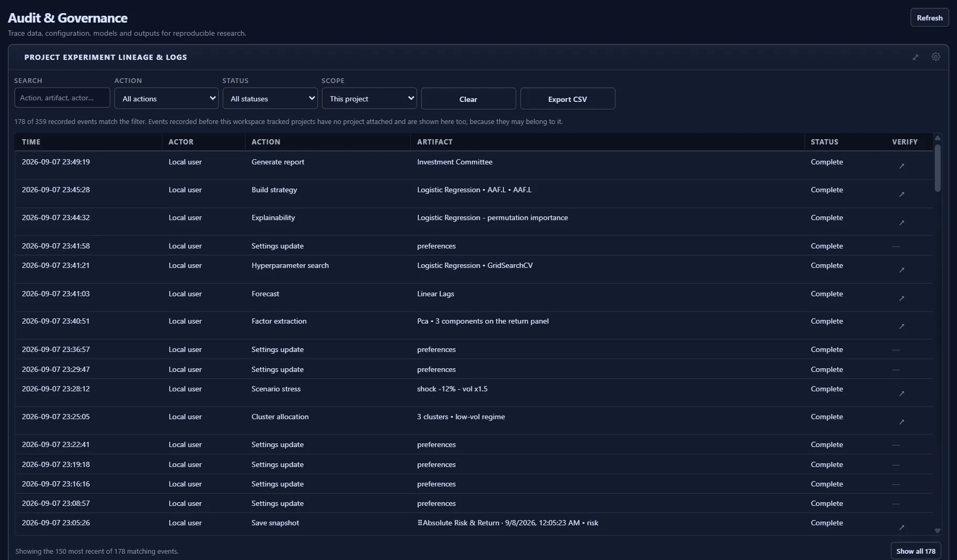Open verify link for Factor extraction row

[x=902, y=326]
